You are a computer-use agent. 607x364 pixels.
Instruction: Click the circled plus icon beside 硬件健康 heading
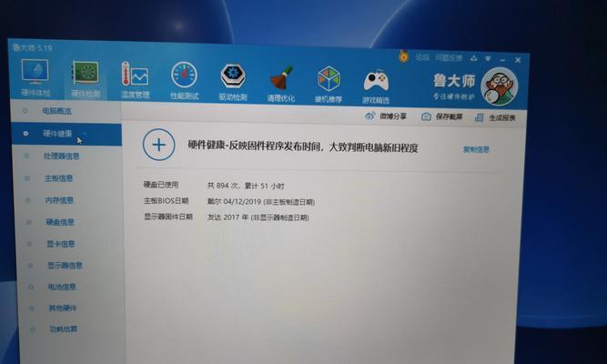click(158, 145)
